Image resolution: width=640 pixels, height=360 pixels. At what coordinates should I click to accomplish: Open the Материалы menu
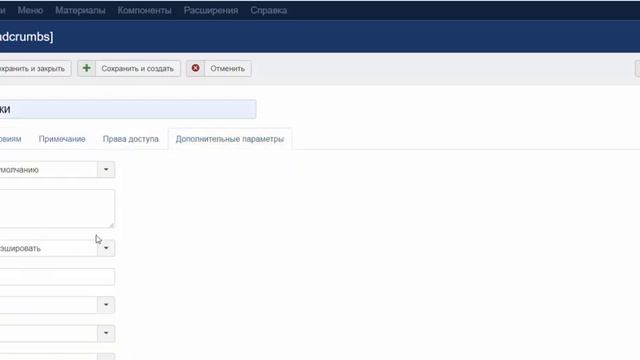tap(80, 11)
